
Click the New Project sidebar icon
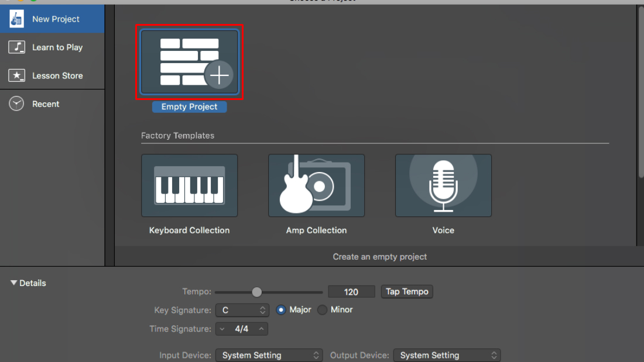coord(16,19)
